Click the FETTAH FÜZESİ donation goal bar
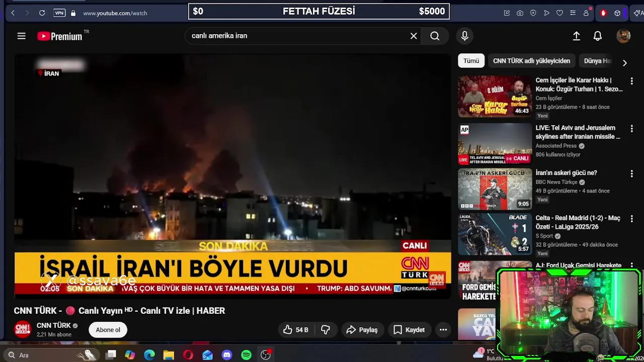 (x=319, y=11)
